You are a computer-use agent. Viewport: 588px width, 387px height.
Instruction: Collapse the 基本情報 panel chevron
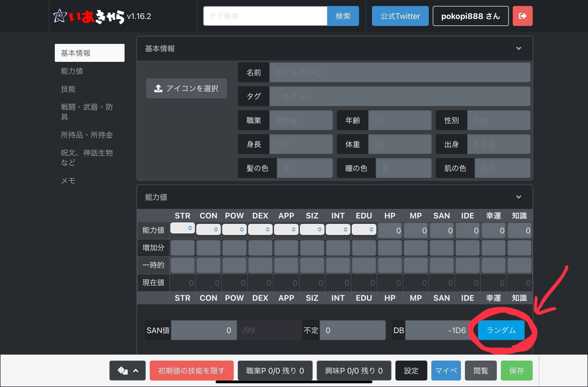(519, 48)
